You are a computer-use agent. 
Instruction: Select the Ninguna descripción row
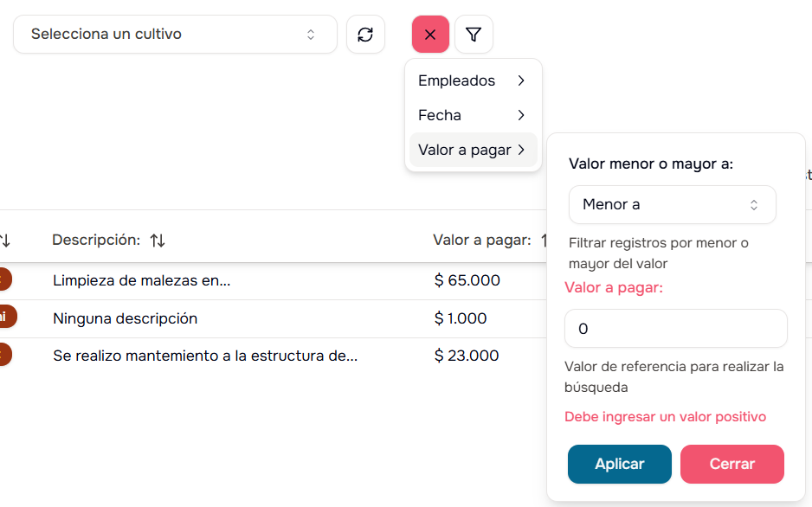[125, 318]
